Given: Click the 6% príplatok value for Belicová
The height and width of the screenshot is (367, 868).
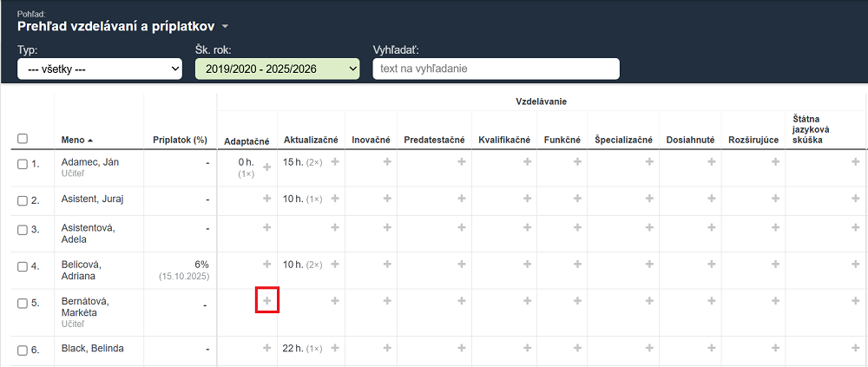Looking at the screenshot, I should [x=201, y=264].
